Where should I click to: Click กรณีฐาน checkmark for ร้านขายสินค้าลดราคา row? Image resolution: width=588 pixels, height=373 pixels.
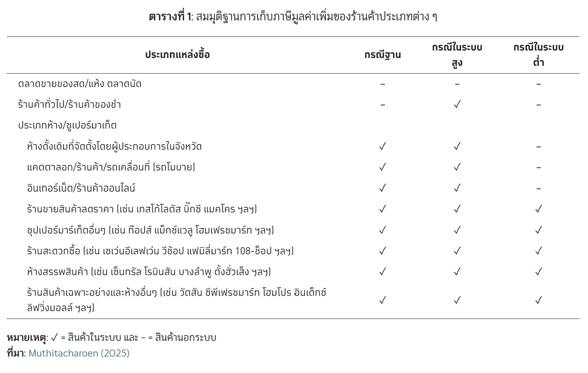pos(383,209)
